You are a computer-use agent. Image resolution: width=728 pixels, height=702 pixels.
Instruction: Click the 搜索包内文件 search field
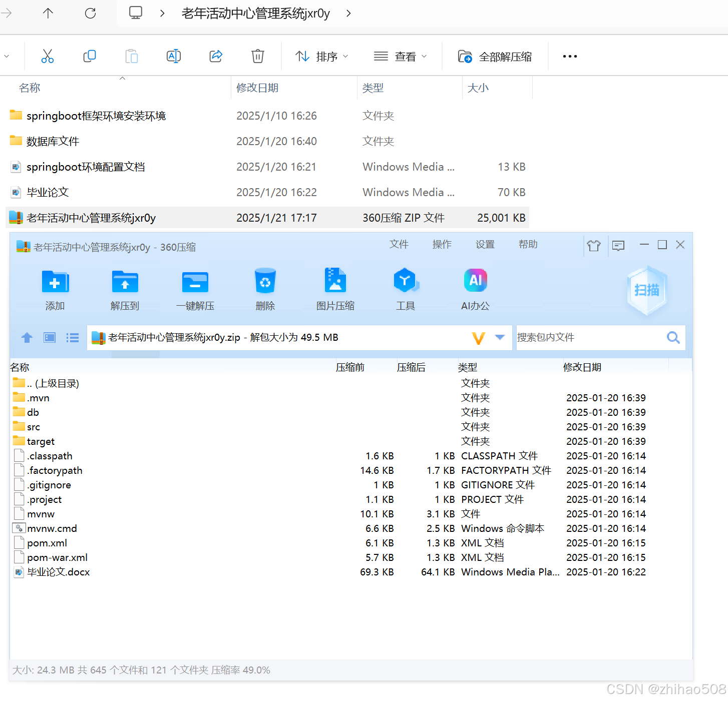(x=590, y=338)
